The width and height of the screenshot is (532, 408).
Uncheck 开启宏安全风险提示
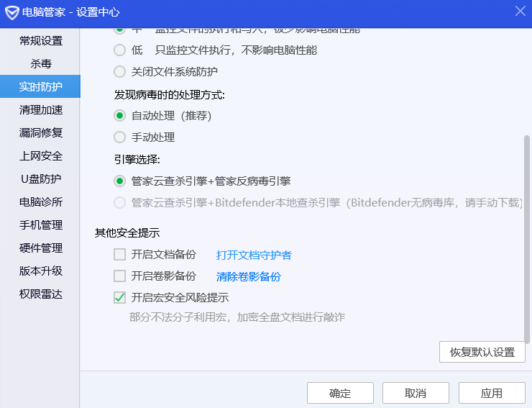coord(119,298)
